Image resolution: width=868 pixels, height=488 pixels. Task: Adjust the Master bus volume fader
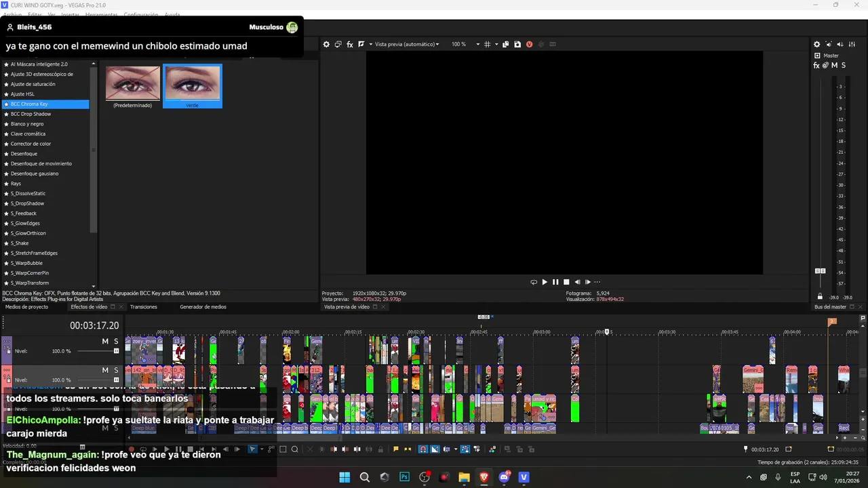tap(820, 271)
